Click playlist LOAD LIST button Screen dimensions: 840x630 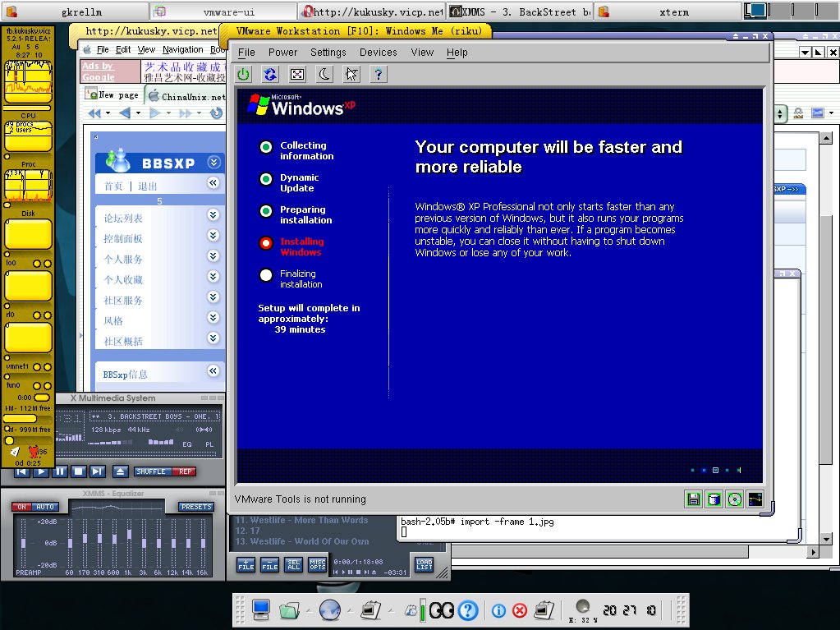coord(424,564)
